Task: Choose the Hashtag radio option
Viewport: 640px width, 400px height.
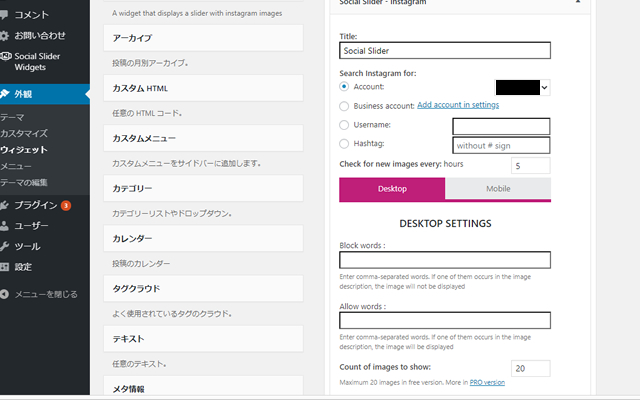Action: point(345,144)
